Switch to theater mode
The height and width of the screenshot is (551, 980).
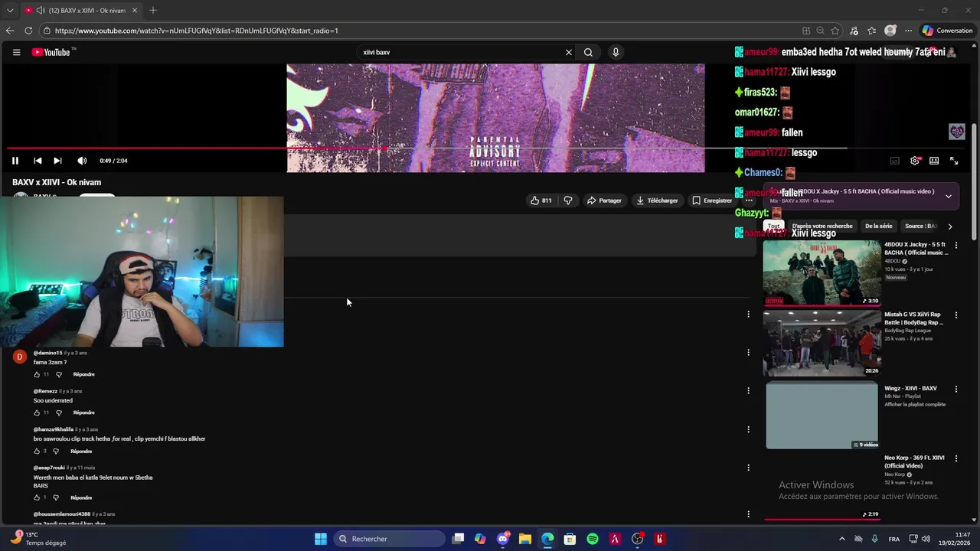click(x=934, y=161)
